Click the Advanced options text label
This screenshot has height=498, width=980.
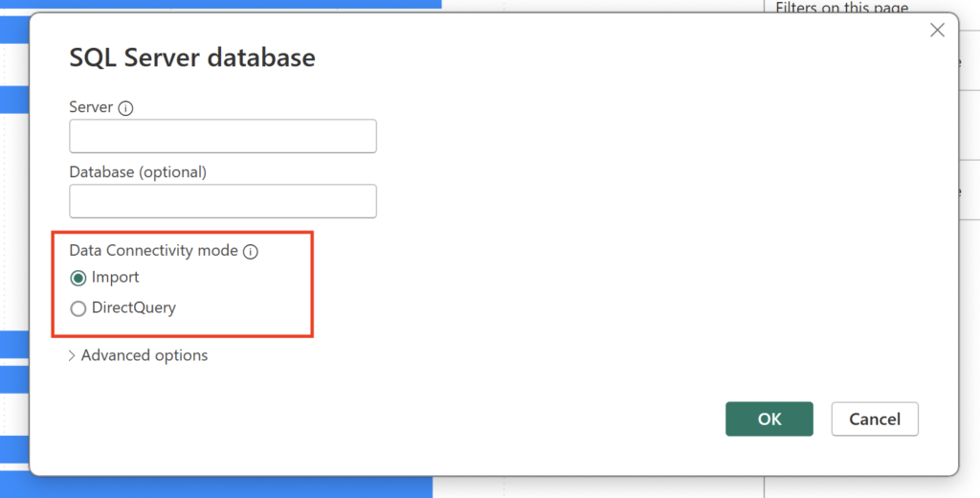point(145,355)
